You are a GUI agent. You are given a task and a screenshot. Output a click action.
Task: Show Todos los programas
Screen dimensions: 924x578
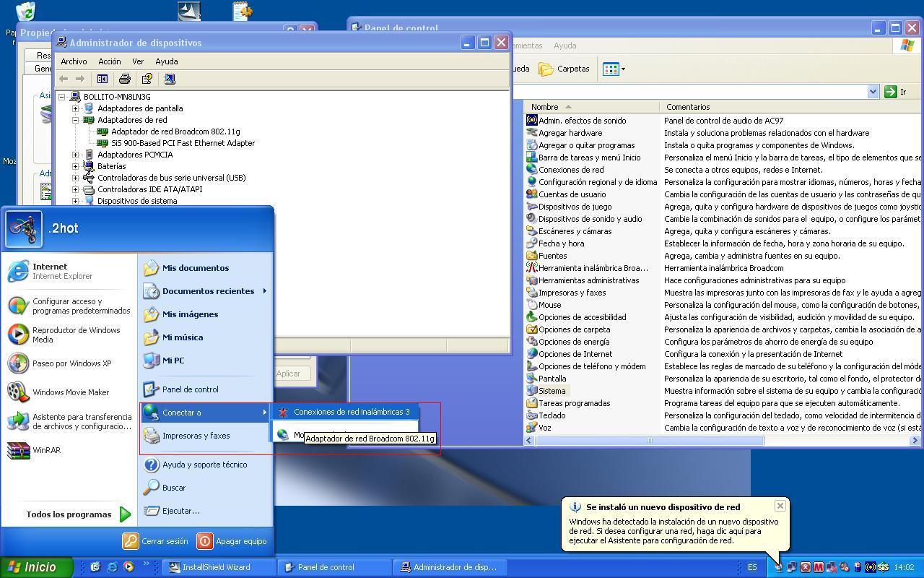[78, 514]
